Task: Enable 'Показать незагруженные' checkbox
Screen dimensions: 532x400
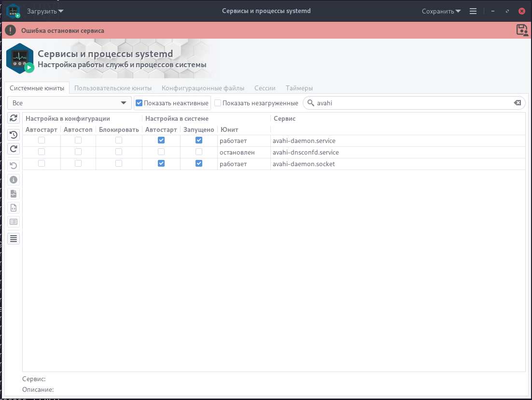Action: point(218,103)
